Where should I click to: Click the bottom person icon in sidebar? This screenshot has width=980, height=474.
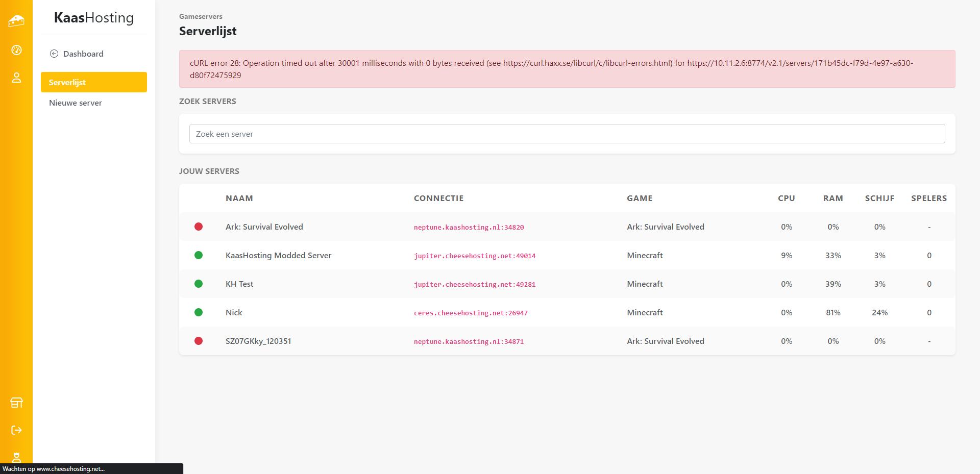[16, 457]
